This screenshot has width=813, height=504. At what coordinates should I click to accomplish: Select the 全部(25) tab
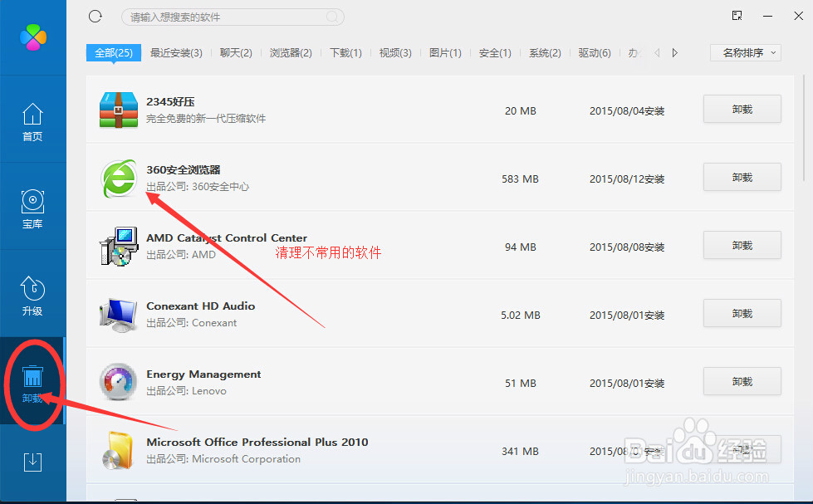pos(114,52)
